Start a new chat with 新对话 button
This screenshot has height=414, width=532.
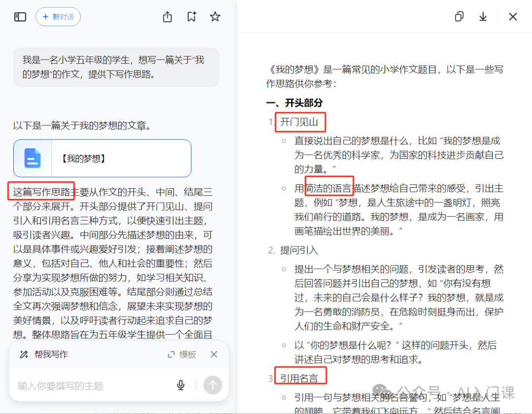coord(58,17)
